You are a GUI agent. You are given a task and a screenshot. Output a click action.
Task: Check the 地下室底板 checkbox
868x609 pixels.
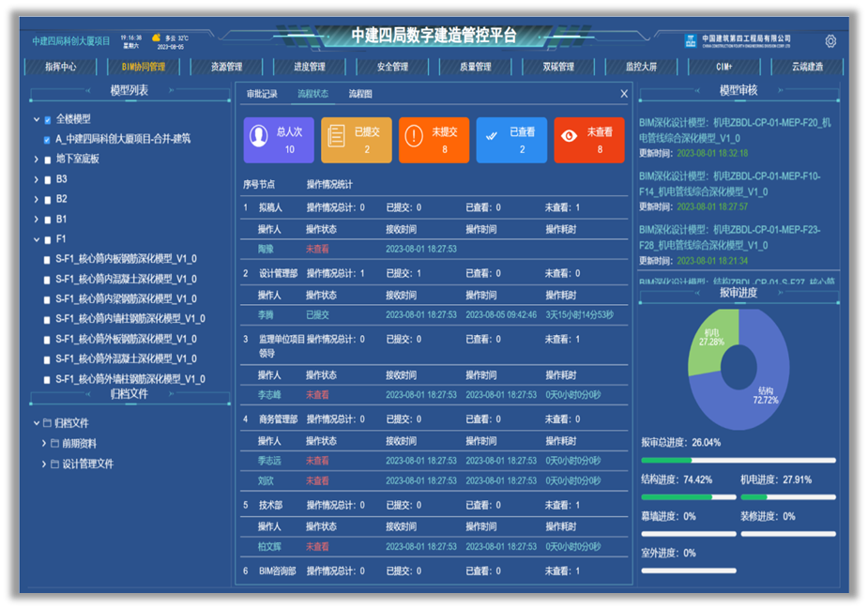pos(48,160)
